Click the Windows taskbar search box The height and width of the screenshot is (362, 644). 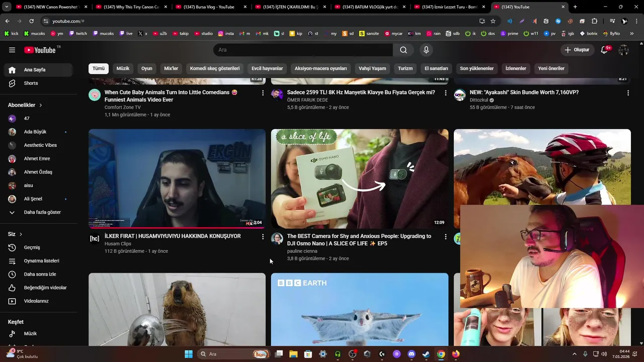click(x=233, y=354)
